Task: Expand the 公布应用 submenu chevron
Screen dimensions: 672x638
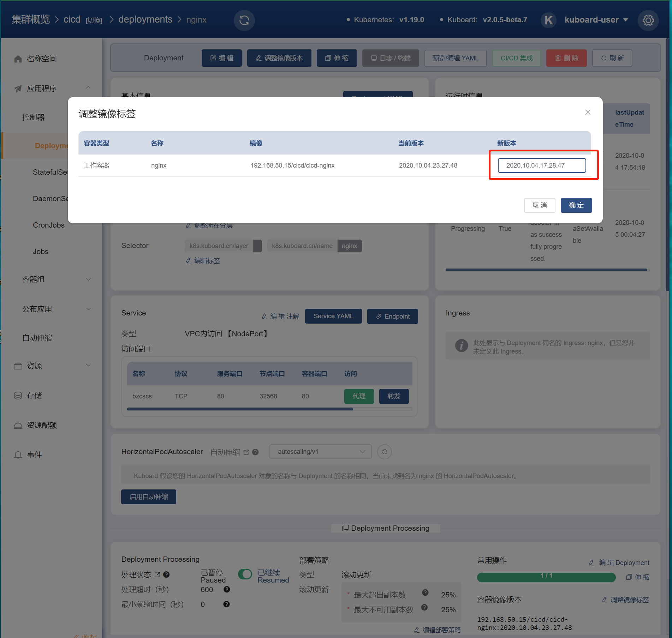Action: point(88,309)
